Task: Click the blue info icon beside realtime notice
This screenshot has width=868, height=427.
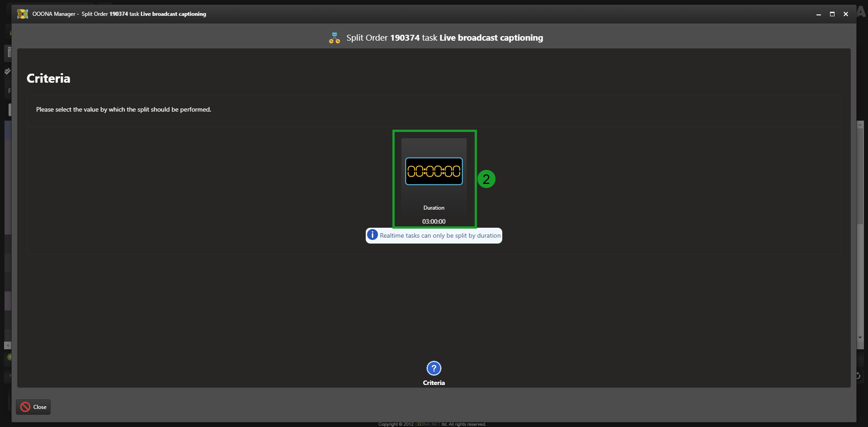Action: [372, 235]
